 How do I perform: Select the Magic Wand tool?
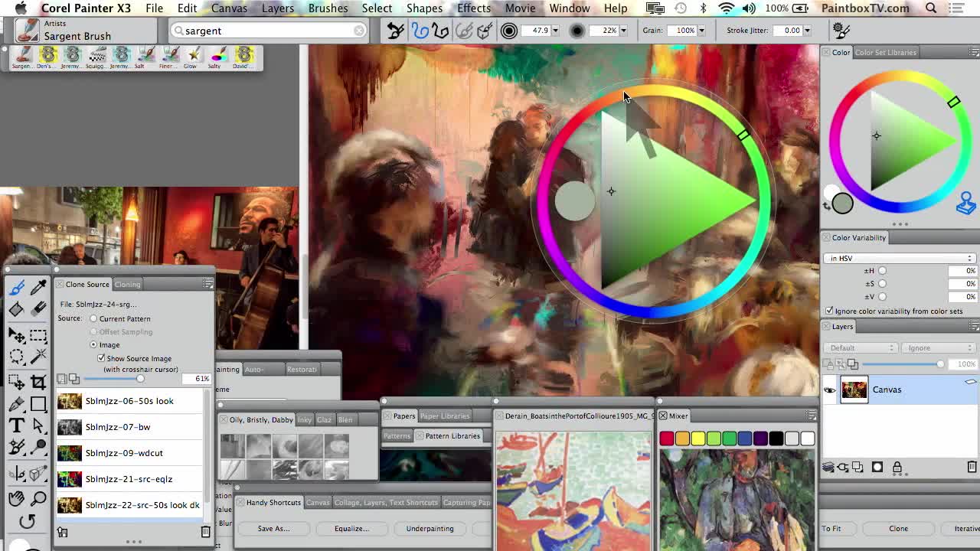(x=39, y=357)
